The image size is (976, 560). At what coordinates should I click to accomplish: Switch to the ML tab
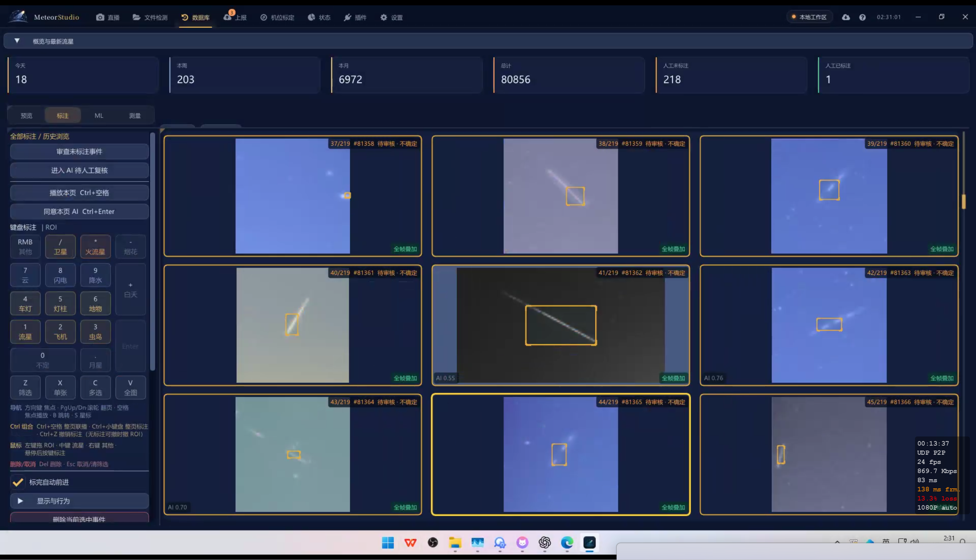tap(99, 116)
